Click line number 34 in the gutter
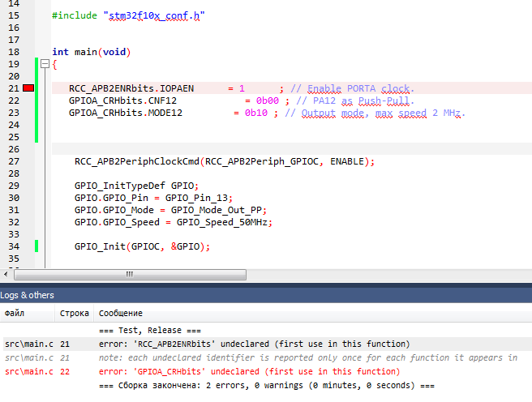 (x=12, y=246)
